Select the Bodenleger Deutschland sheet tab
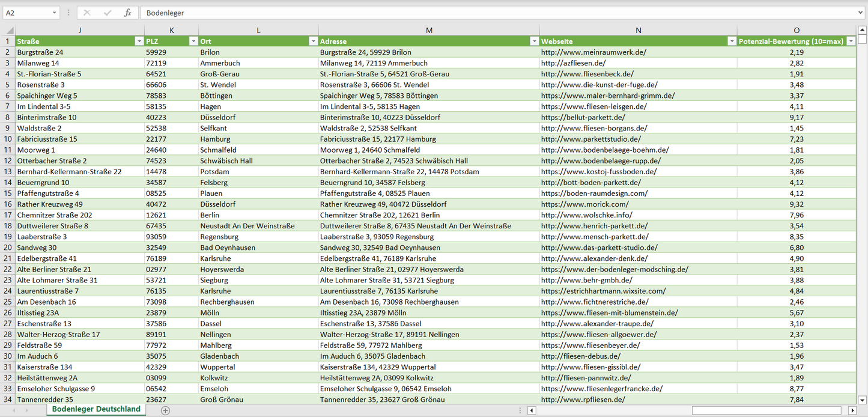Viewport: 868px width, 417px height. (x=96, y=409)
